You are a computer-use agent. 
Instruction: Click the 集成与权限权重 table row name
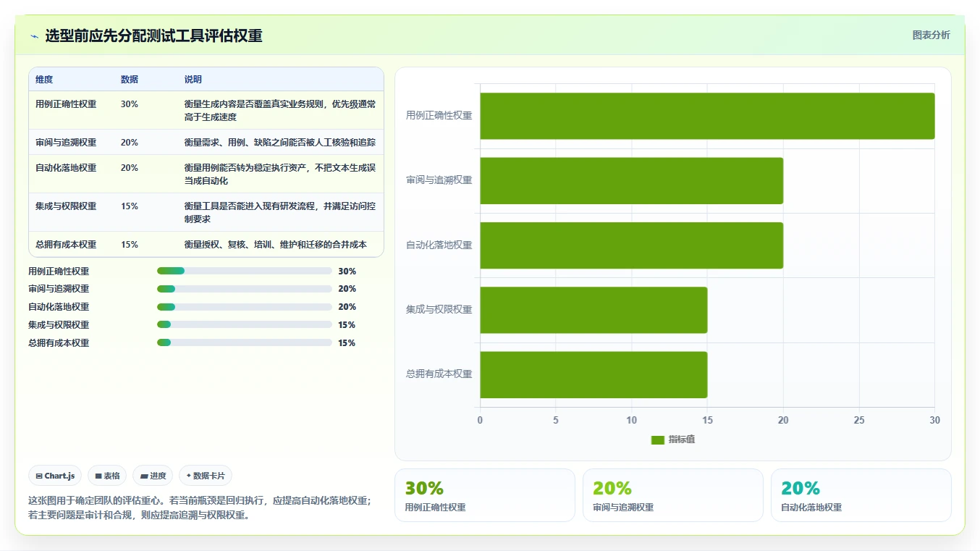(66, 206)
